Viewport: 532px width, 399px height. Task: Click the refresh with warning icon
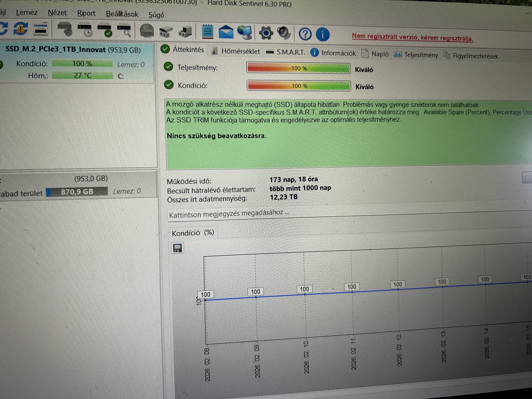(x=20, y=29)
